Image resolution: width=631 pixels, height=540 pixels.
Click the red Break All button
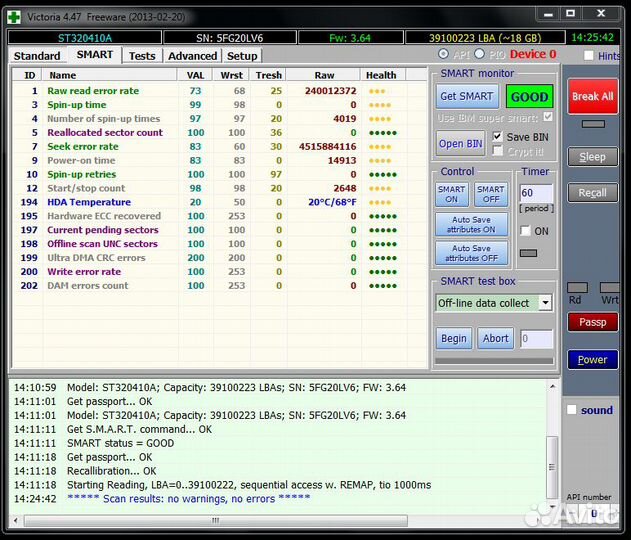pyautogui.click(x=592, y=97)
